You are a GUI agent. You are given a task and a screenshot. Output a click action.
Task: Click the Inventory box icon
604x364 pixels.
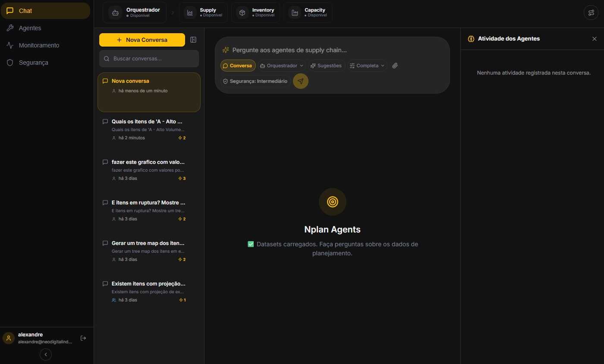click(x=242, y=13)
